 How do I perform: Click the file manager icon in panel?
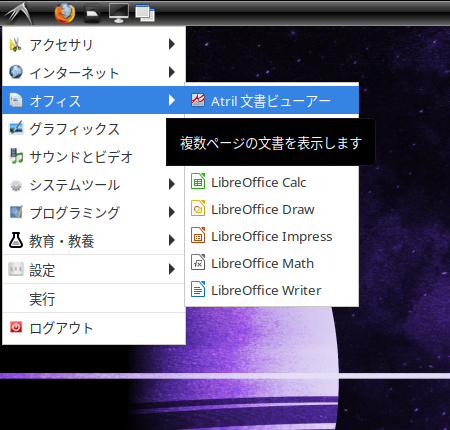[92, 14]
